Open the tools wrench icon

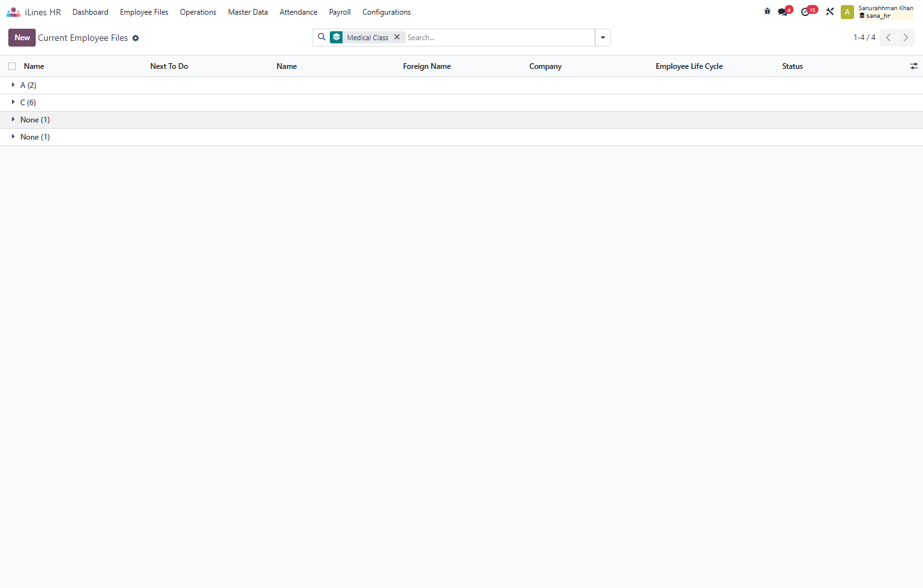pos(830,11)
